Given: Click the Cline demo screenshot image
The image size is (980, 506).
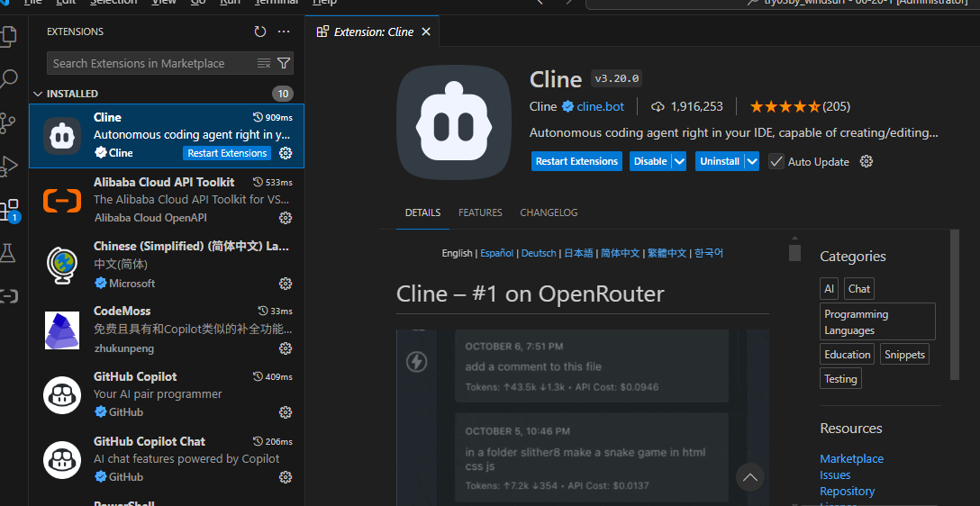Looking at the screenshot, I should tap(583, 417).
